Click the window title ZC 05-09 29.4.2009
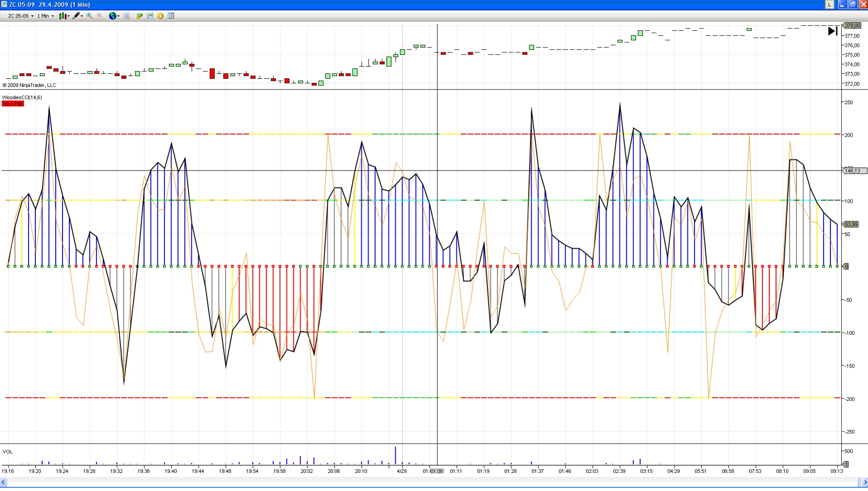 49,5
